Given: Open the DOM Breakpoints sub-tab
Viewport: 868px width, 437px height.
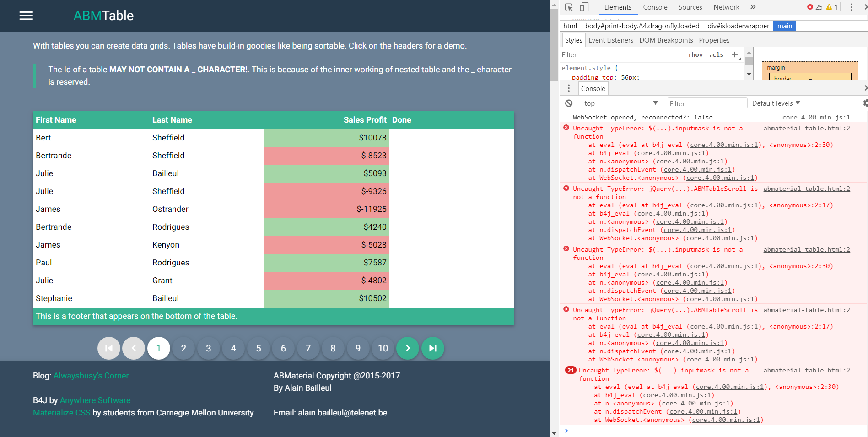Looking at the screenshot, I should pyautogui.click(x=666, y=40).
